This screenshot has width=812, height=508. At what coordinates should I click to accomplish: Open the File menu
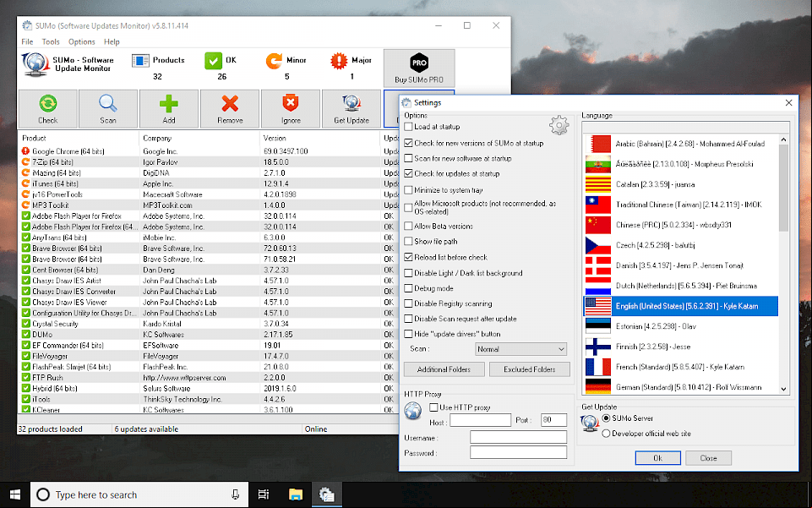tap(27, 42)
